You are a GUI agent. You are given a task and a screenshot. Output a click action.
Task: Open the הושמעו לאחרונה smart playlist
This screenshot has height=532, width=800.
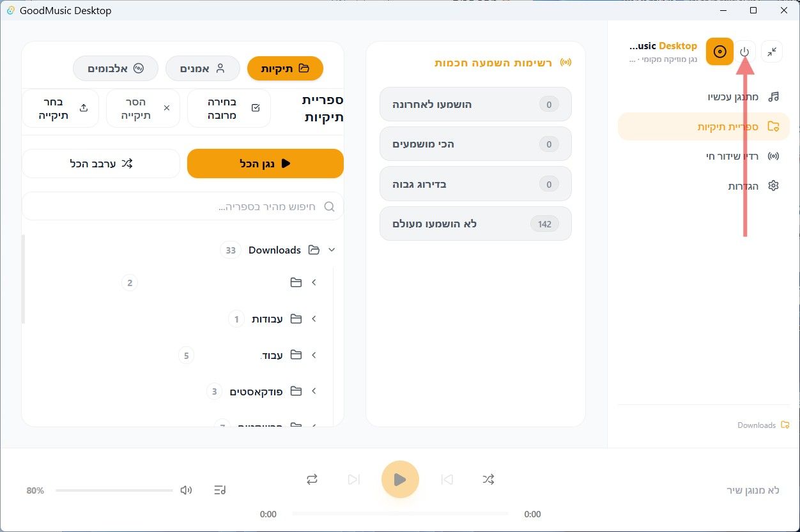[475, 104]
